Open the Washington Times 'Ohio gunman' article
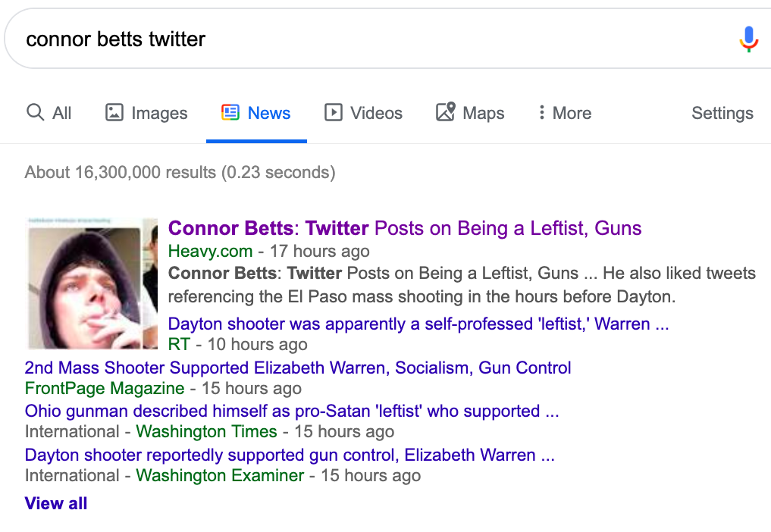This screenshot has width=771, height=532. click(x=292, y=412)
